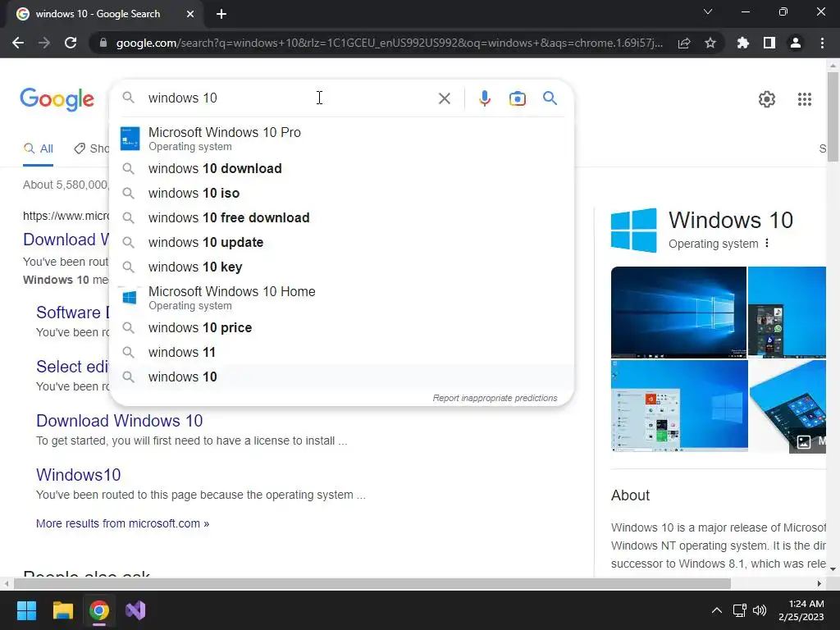Show hidden system tray icons
840x630 pixels.
[x=717, y=610]
